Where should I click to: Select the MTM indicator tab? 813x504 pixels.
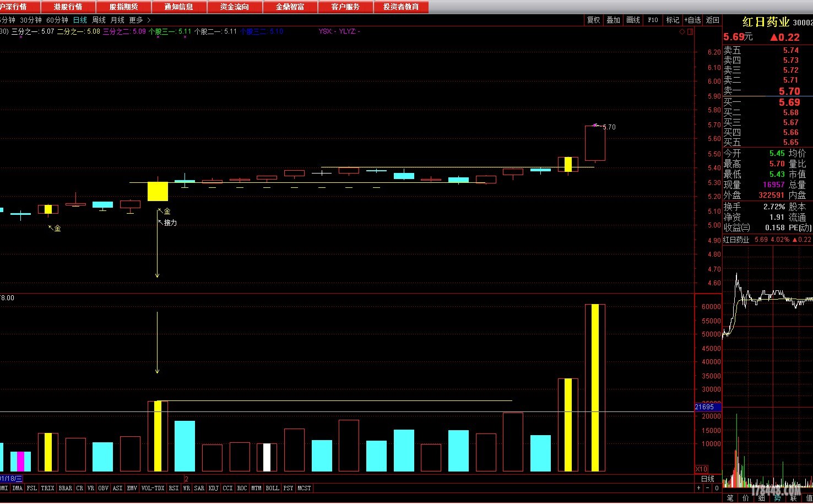coord(257,488)
